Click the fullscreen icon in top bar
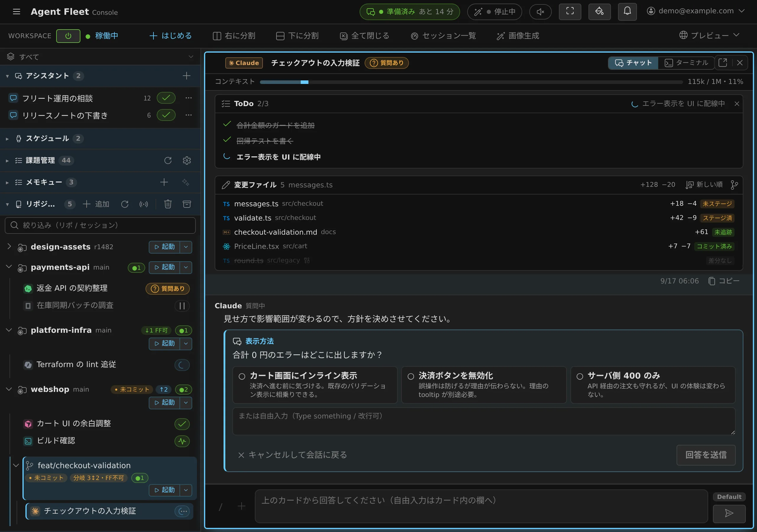This screenshot has height=532, width=757. (x=570, y=12)
